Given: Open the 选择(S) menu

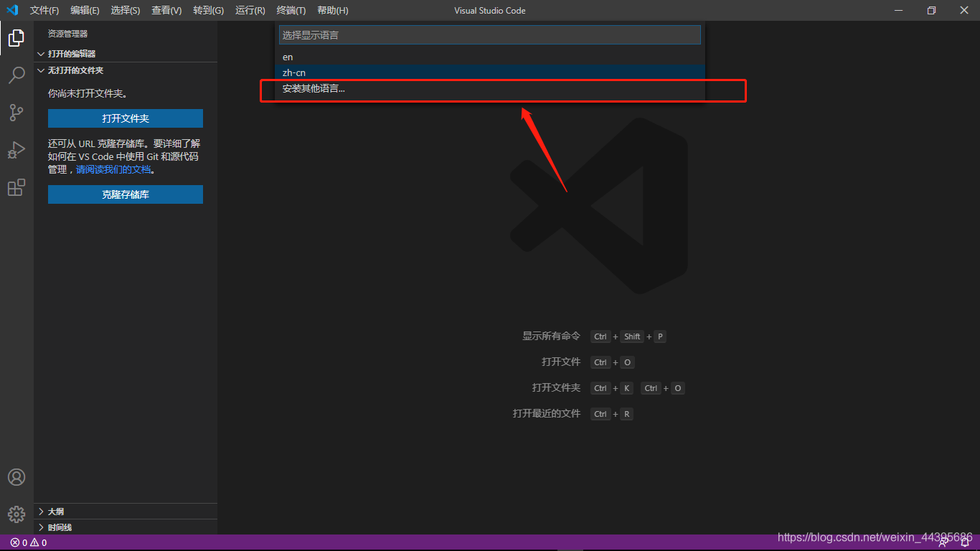Looking at the screenshot, I should coord(126,10).
